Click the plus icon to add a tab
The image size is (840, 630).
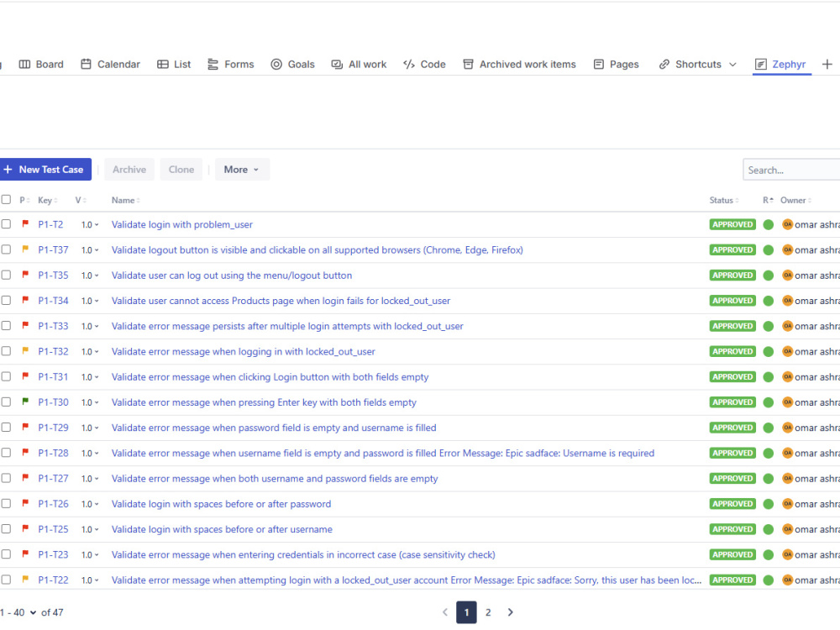pyautogui.click(x=827, y=65)
